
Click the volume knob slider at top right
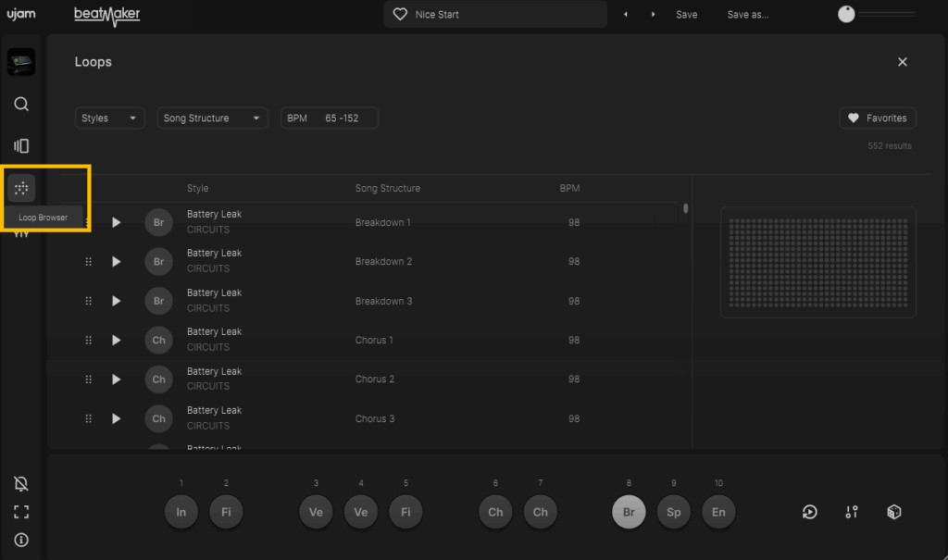pyautogui.click(x=846, y=15)
